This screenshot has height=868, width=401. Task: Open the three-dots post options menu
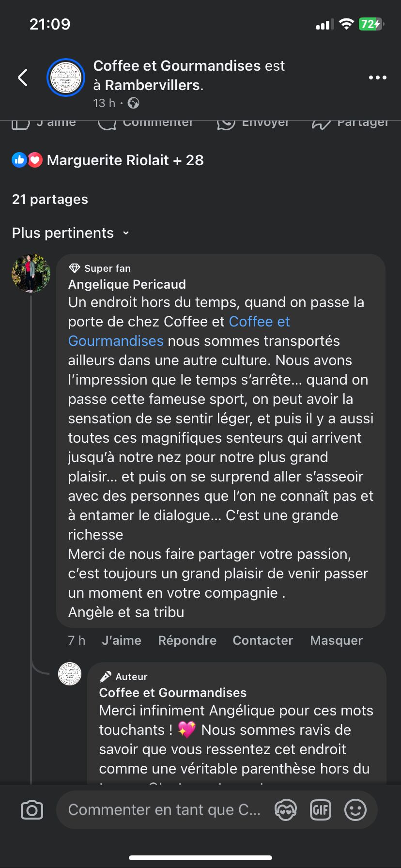tap(377, 77)
